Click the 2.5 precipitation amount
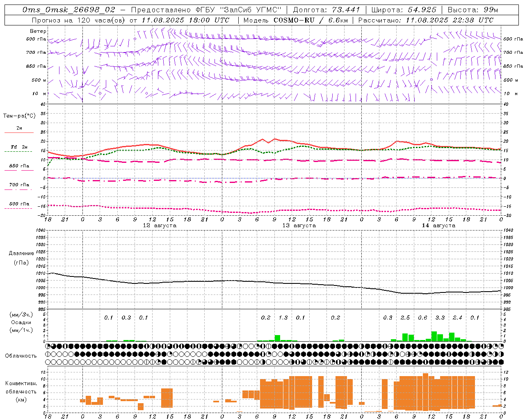Screen dimensions: 525x420 point(405,318)
